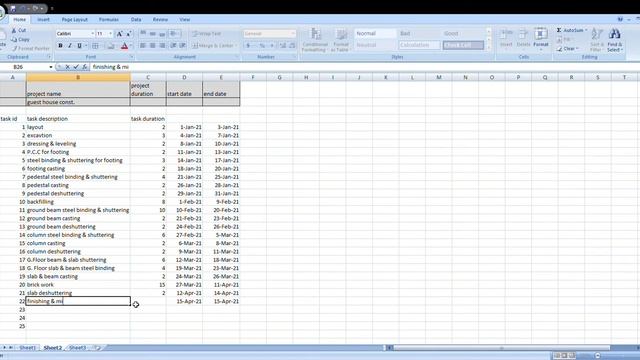Apply Italic formatting
Screen dimensions: 640x360
[70, 46]
